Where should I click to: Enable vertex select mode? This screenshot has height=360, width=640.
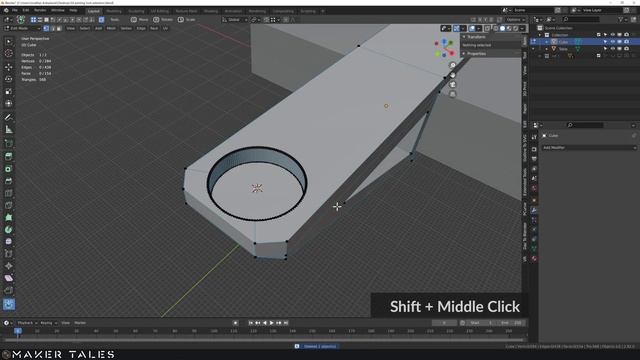(x=46, y=28)
